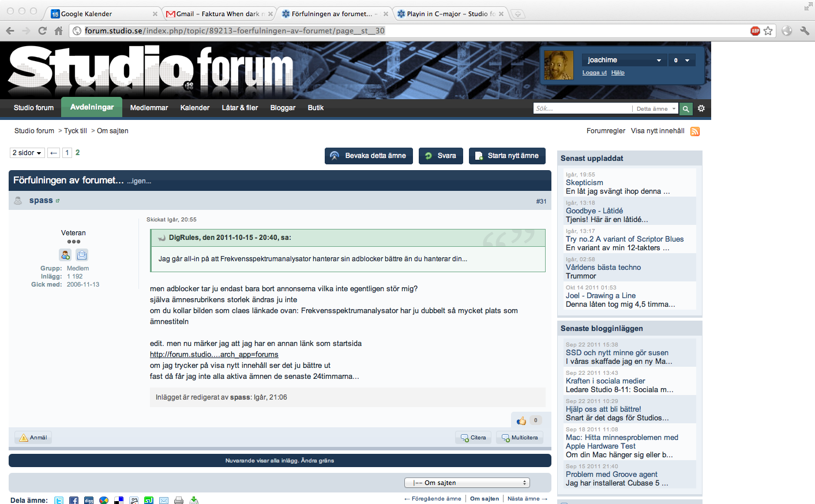This screenshot has width=815, height=504.
Task: Go to page 1 of topic
Action: coord(67,153)
